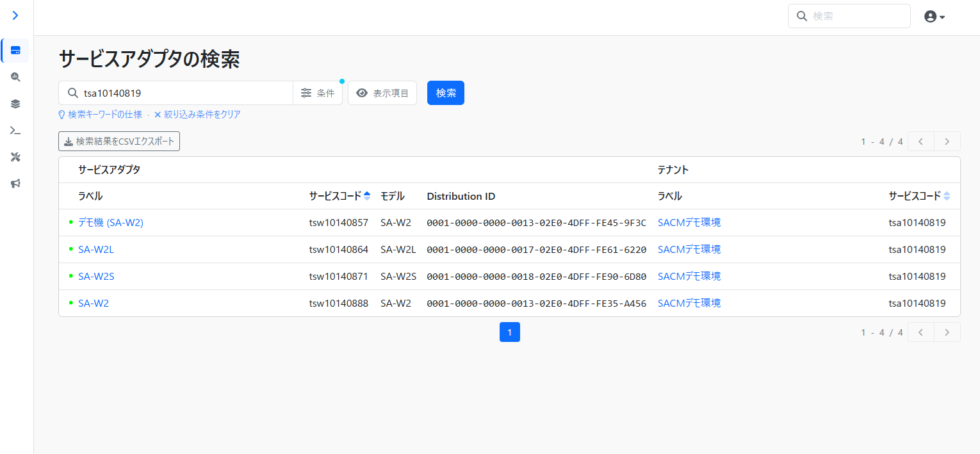Open the デモ機 (SA-W2) adapter link

(x=111, y=223)
